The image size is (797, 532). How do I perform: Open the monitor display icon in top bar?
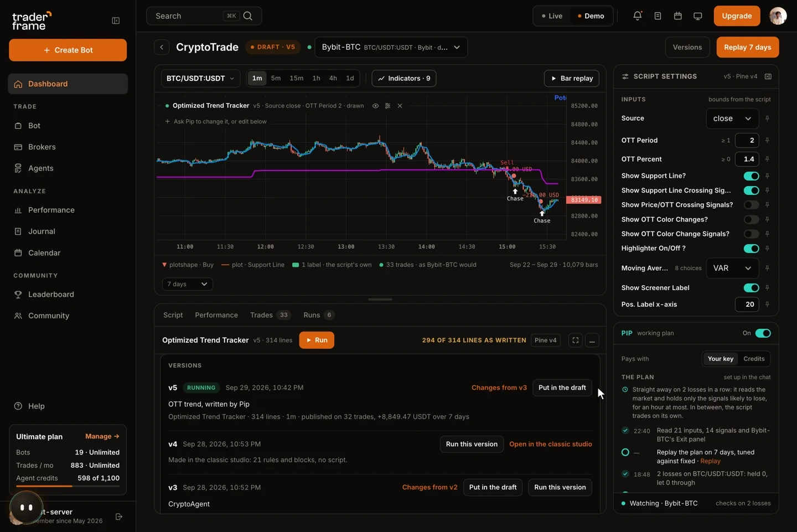(697, 16)
